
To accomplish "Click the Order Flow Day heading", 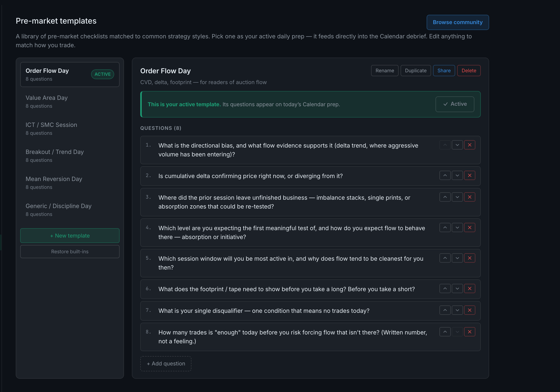I will [x=165, y=71].
